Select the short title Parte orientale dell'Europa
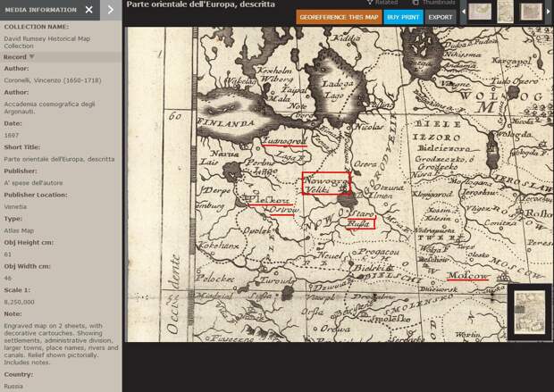Screen dimensions: 554x392 coord(59,159)
